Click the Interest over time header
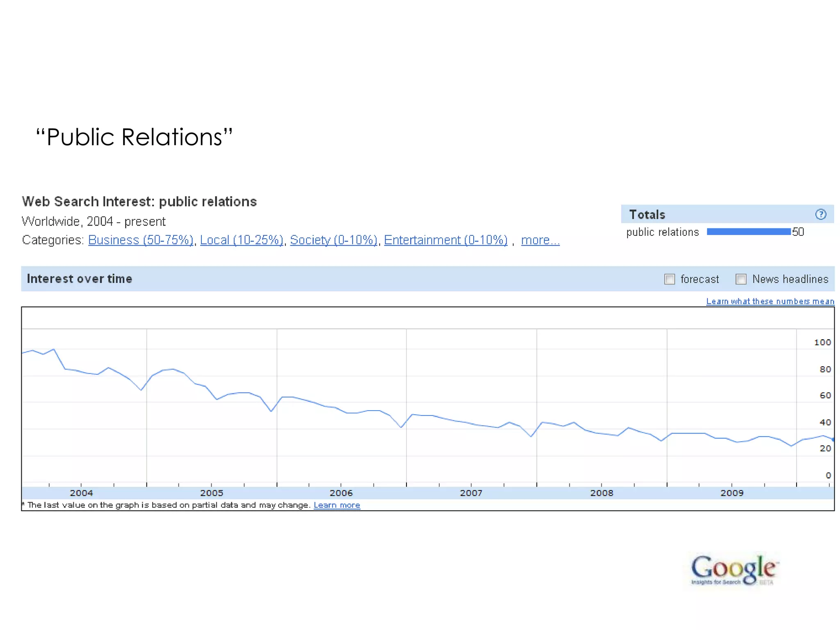Screen dimensions: 840x630 point(80,279)
